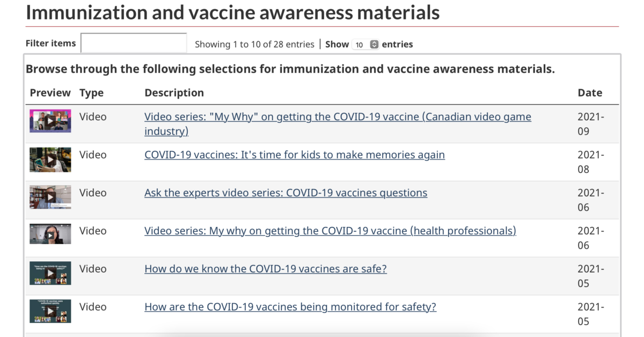Click the stepper arrows on Show entries selector
Screen dimensions: 644x337
click(x=374, y=45)
